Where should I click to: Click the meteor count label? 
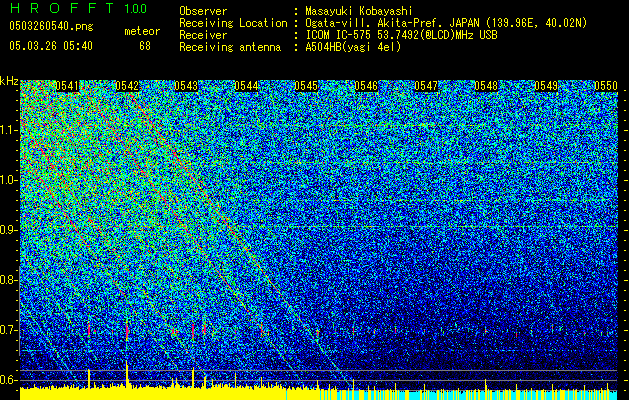[142, 31]
